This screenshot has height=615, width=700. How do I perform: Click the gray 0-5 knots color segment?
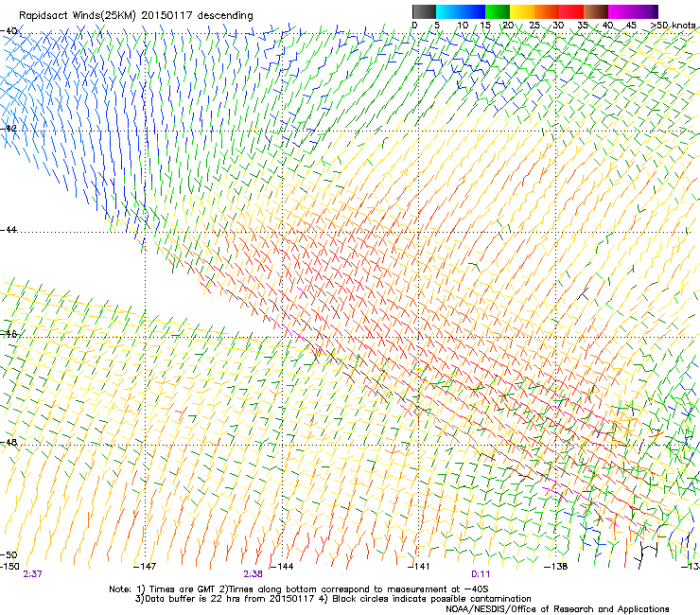click(x=424, y=11)
